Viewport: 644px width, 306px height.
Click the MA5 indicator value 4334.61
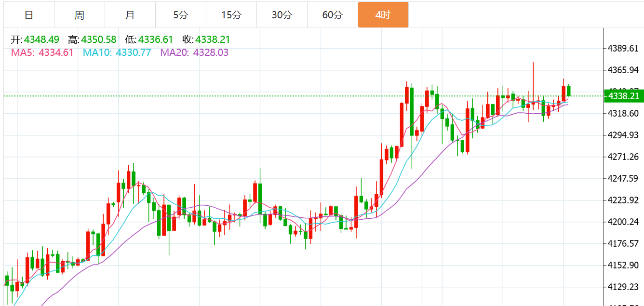click(x=55, y=53)
